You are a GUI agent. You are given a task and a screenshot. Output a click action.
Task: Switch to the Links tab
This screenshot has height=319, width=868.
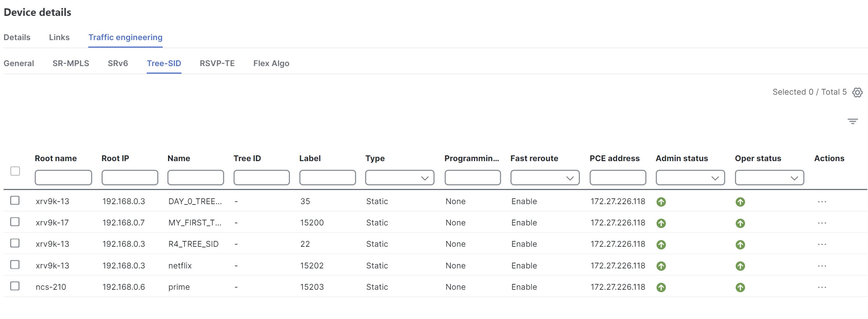pyautogui.click(x=59, y=37)
